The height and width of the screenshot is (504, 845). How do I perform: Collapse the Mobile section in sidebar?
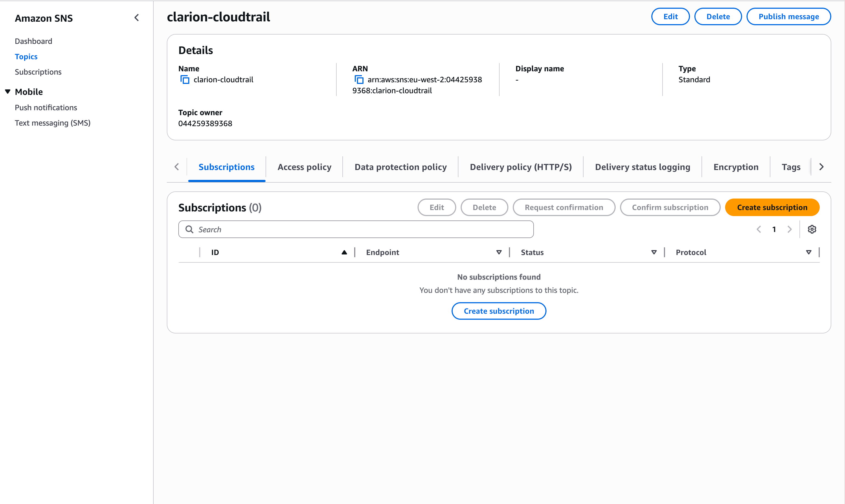[x=8, y=92]
